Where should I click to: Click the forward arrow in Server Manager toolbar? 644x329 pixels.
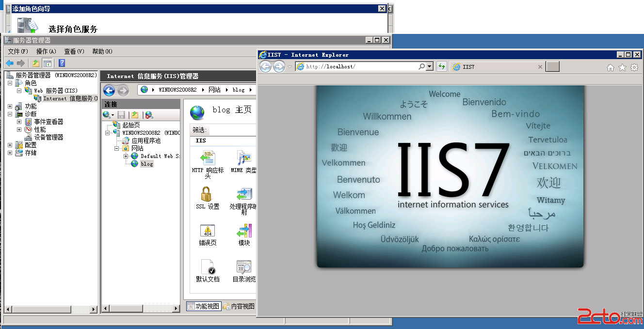20,63
